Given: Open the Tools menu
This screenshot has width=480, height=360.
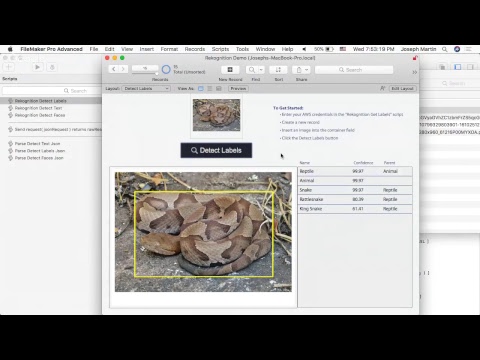Looking at the screenshot, I should click(x=242, y=49).
